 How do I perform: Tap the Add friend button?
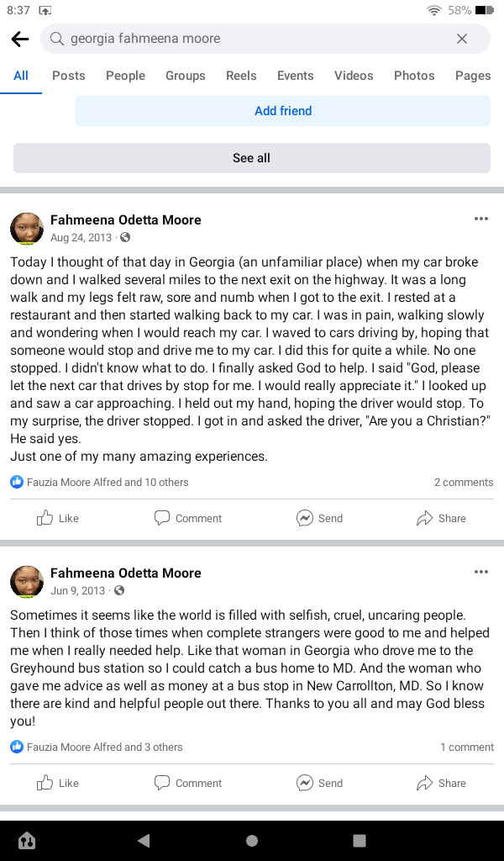(283, 111)
